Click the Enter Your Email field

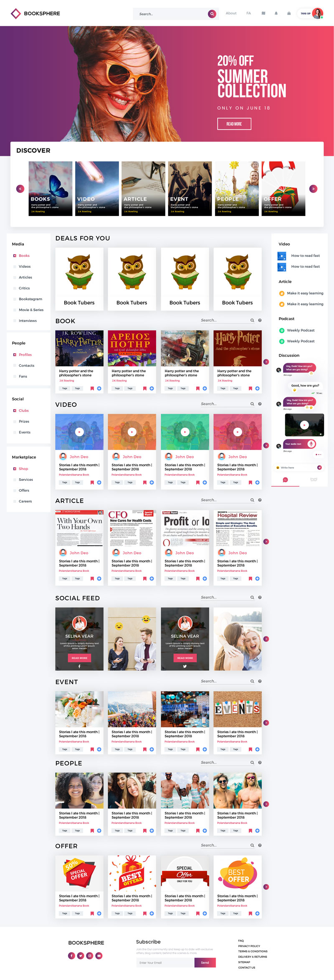[x=165, y=962]
